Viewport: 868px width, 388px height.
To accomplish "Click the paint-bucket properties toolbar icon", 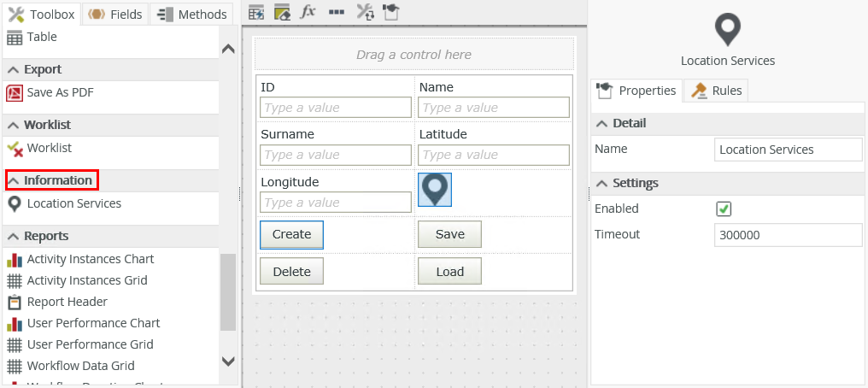I will coord(391,12).
